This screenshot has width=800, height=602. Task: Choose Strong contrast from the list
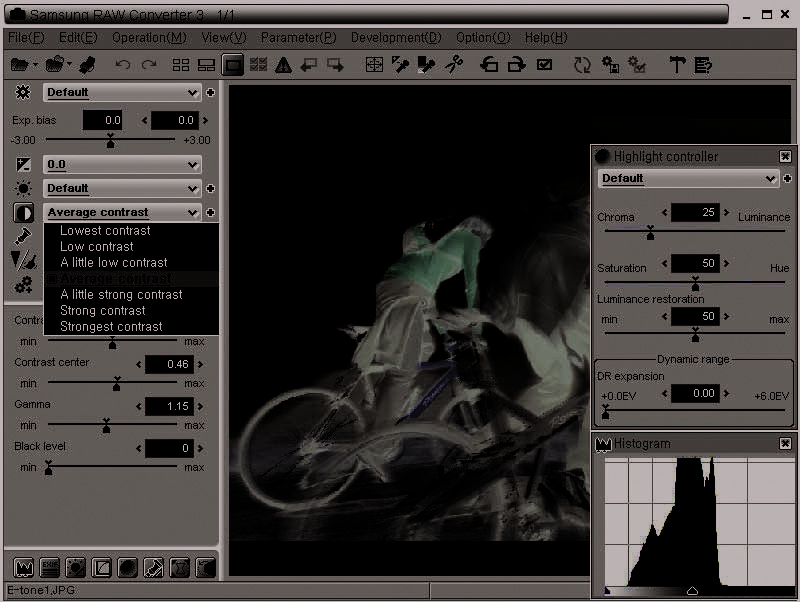point(103,310)
